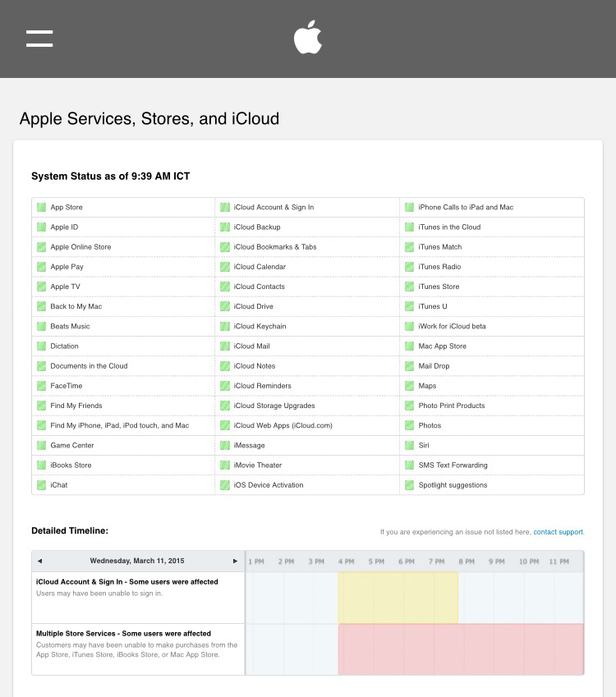Click the green status icon for iMessage
Screen dimensions: 616x697
coord(225,446)
